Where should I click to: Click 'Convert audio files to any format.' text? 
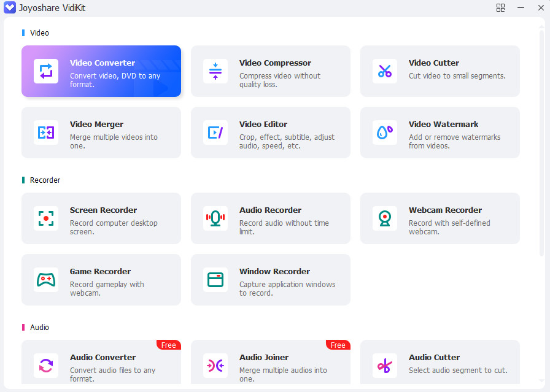point(112,374)
